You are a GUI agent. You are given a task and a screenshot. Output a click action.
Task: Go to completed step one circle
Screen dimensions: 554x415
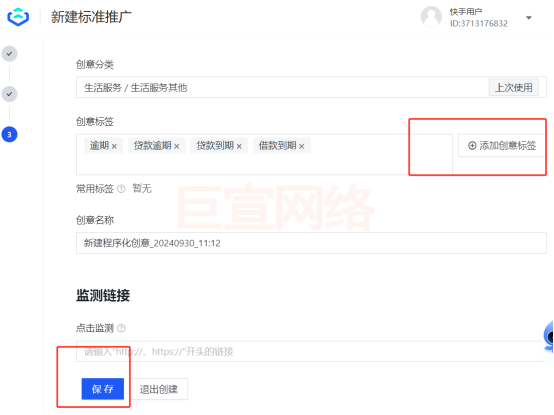[10, 54]
